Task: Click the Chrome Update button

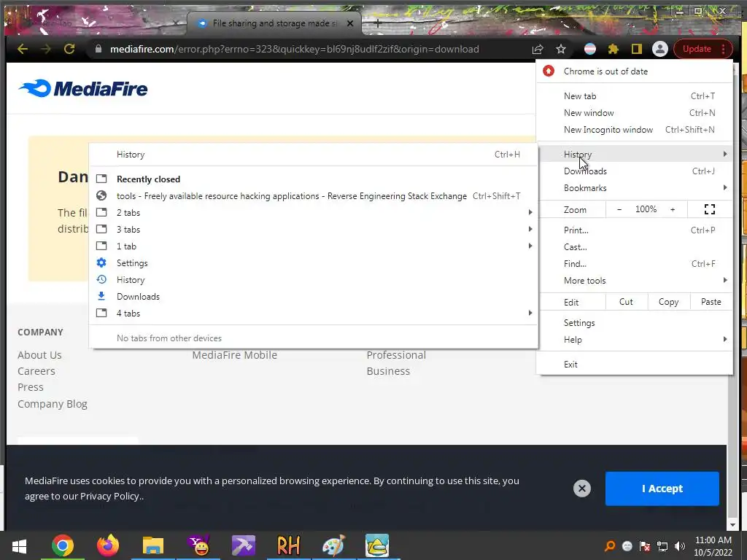Action: click(x=703, y=49)
